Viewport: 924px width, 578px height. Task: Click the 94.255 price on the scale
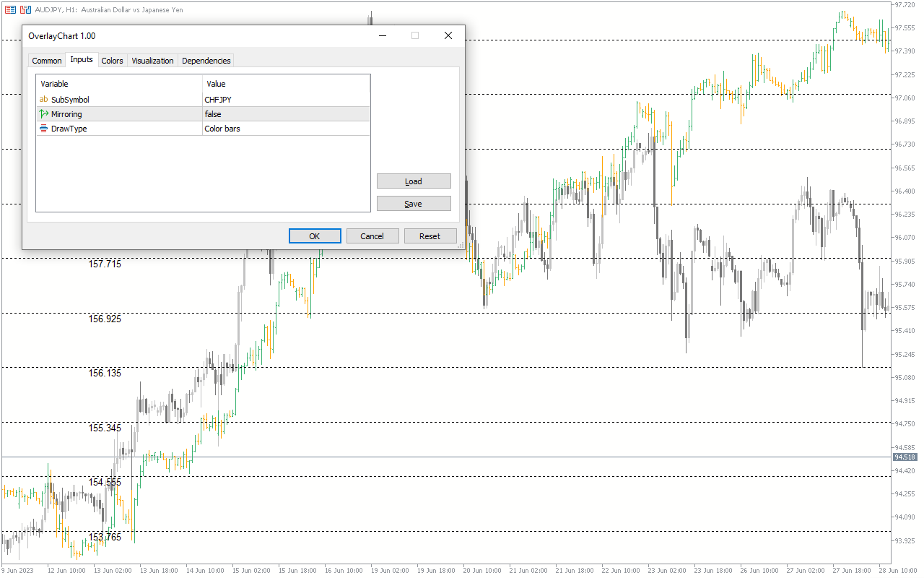click(905, 494)
